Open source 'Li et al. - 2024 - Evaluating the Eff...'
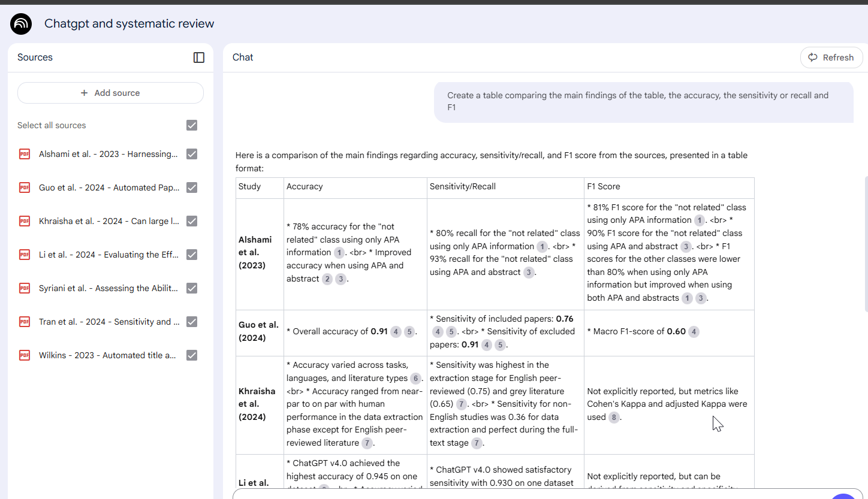Image resolution: width=868 pixels, height=499 pixels. [x=108, y=255]
